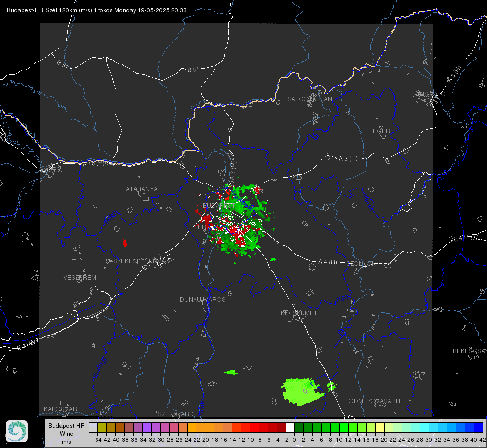Click the B 51 label in the top center
Viewport: 487px width, 448px height.
[193, 70]
